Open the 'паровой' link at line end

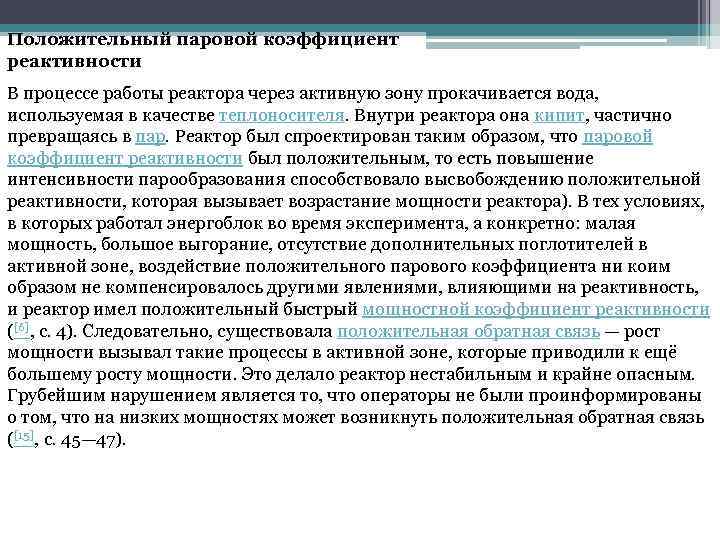[617, 137]
